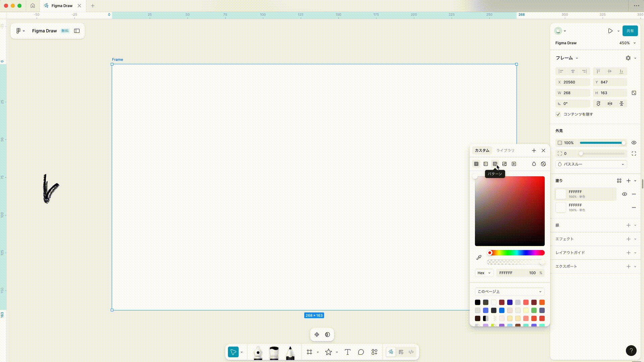Switch to Design mode toggle in toolbar
This screenshot has width=644, height=362.
401,352
